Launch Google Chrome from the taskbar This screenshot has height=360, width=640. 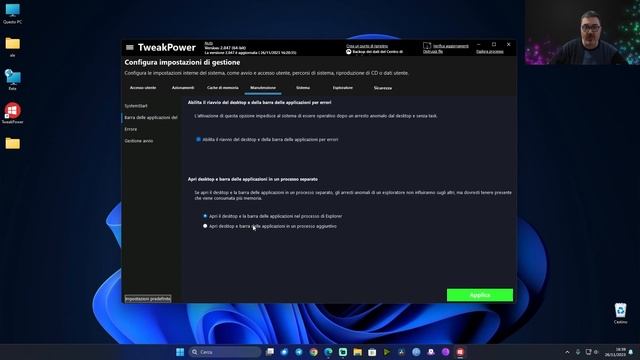click(313, 352)
